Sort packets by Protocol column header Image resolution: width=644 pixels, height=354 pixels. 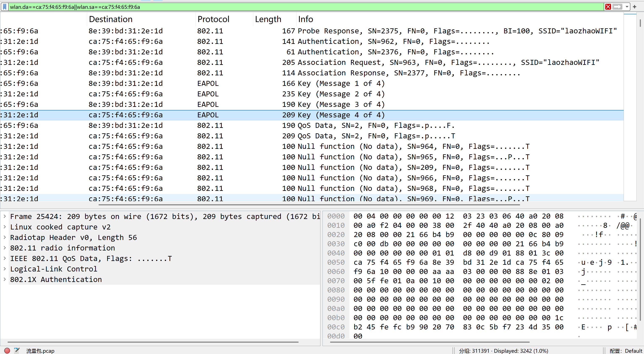click(x=213, y=19)
